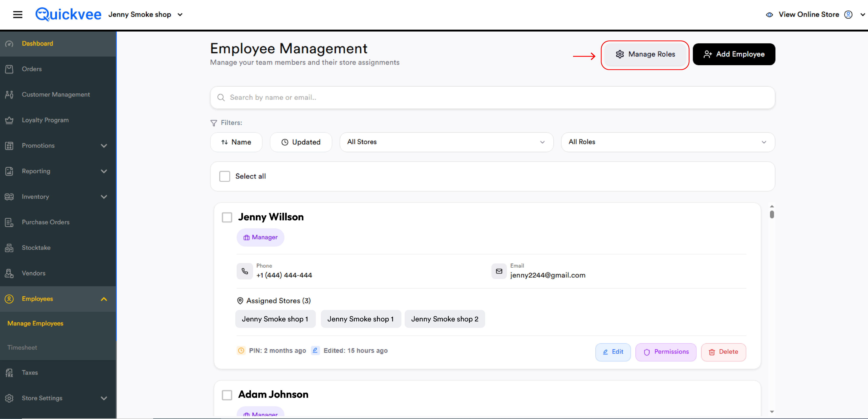Click the phone number +1 (444) 444-444

pos(284,275)
